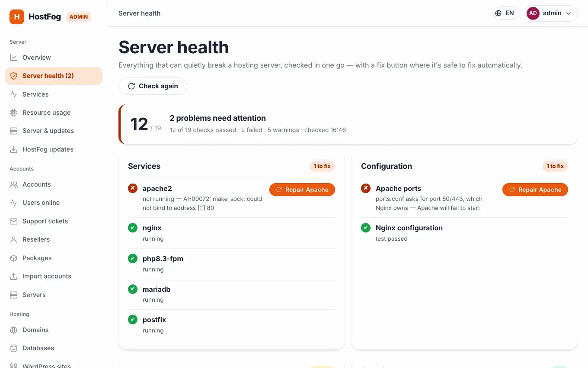
Task: Click the green check beside Nginx configuration
Action: pyautogui.click(x=366, y=228)
